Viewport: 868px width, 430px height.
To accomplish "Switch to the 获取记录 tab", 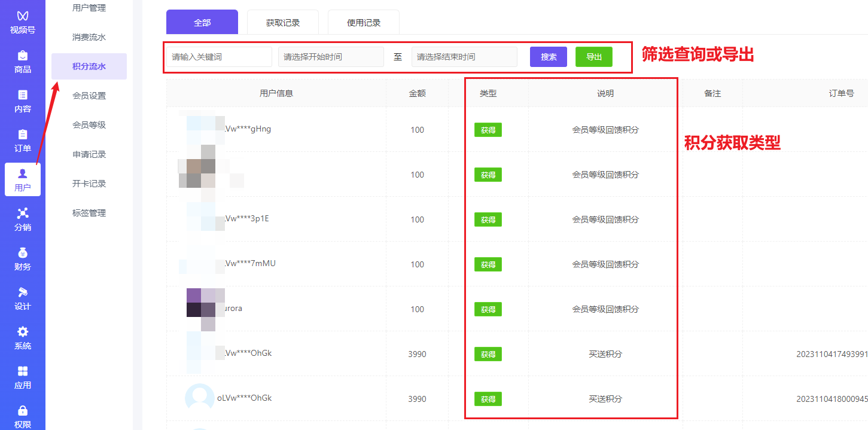I will point(282,22).
